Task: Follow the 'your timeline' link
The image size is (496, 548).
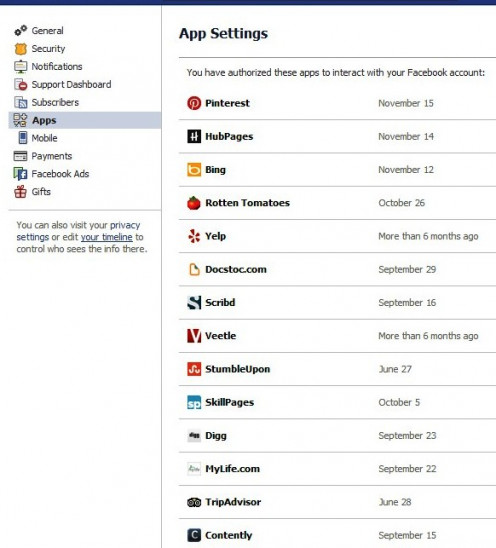Action: (x=107, y=237)
